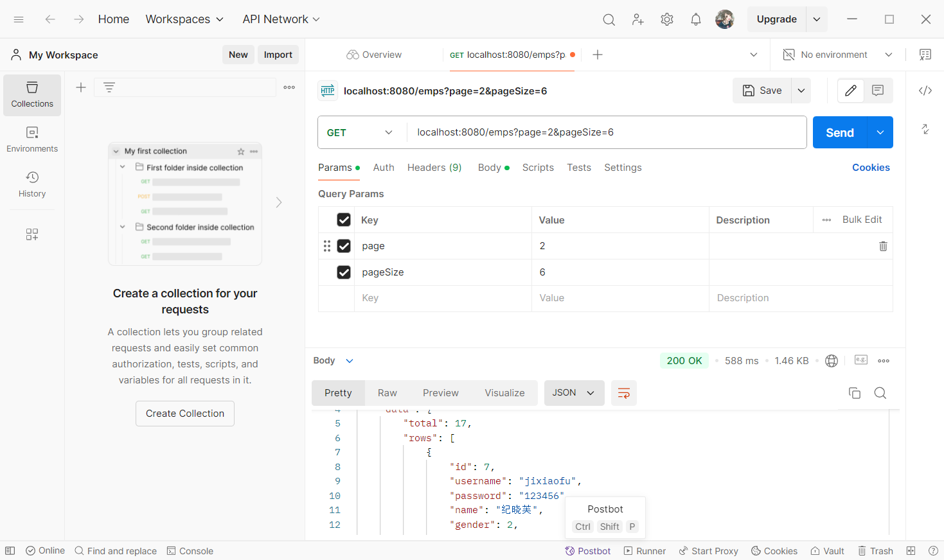Search within the response body
The image size is (944, 560).
pyautogui.click(x=880, y=393)
